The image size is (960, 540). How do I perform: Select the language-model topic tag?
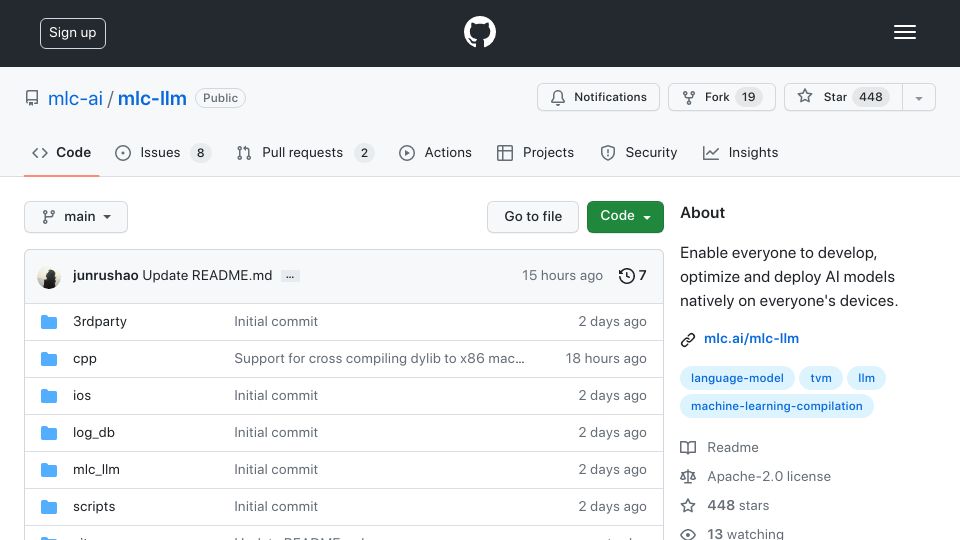[737, 378]
